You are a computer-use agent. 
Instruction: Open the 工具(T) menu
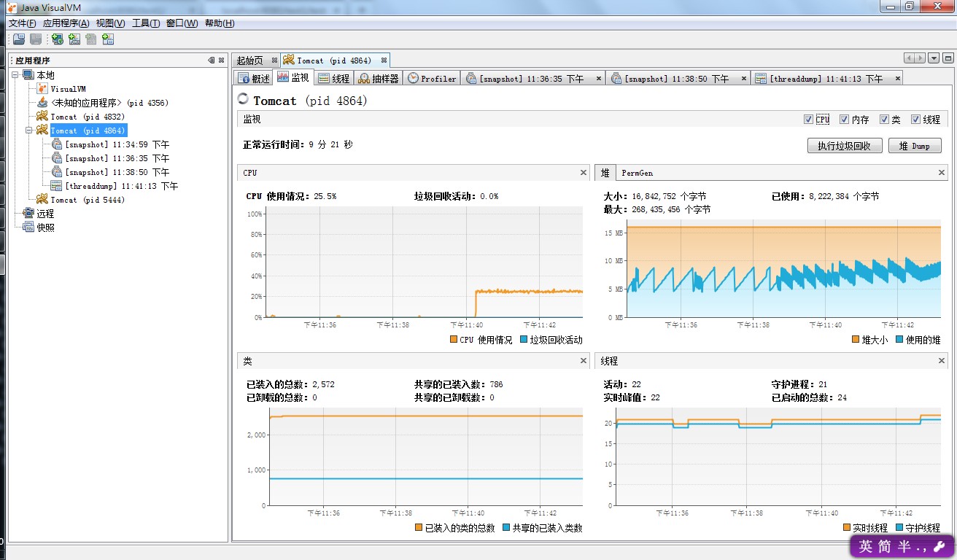point(146,23)
